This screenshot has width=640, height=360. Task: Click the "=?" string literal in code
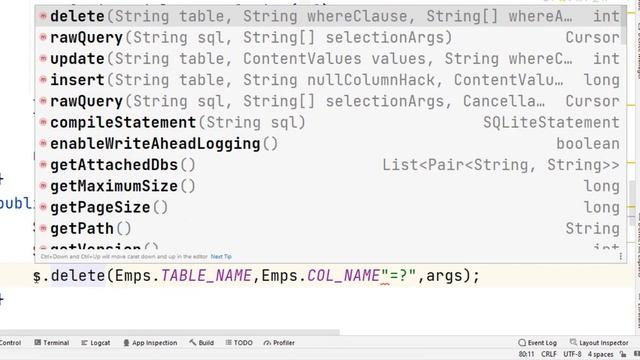click(398, 276)
